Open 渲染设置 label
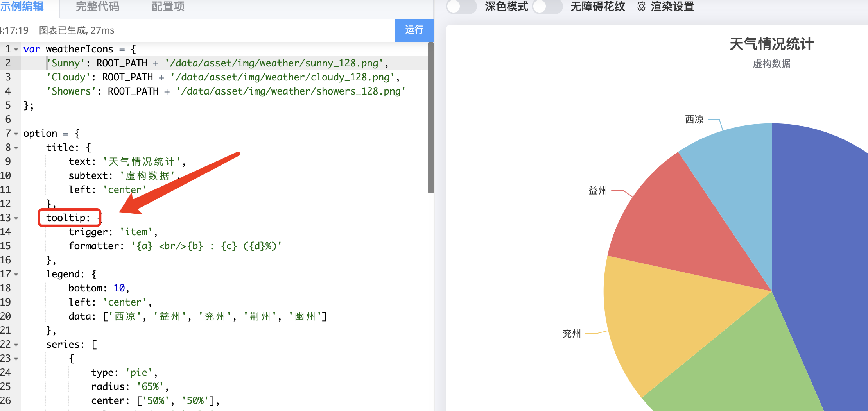Screen dimensions: 868x411 [673, 7]
